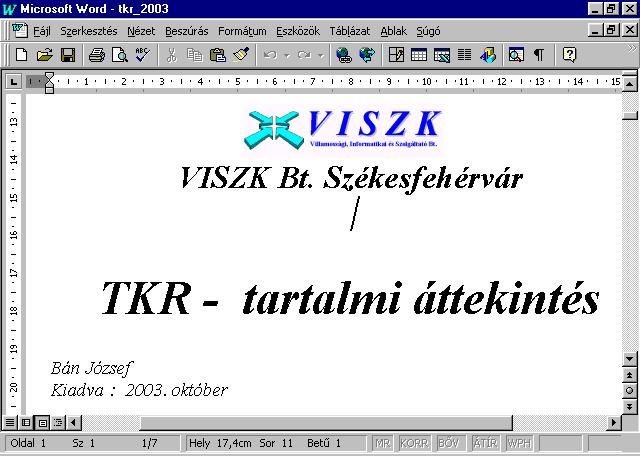Switch to Normal view button
Image resolution: width=640 pixels, height=456 pixels.
click(x=10, y=423)
